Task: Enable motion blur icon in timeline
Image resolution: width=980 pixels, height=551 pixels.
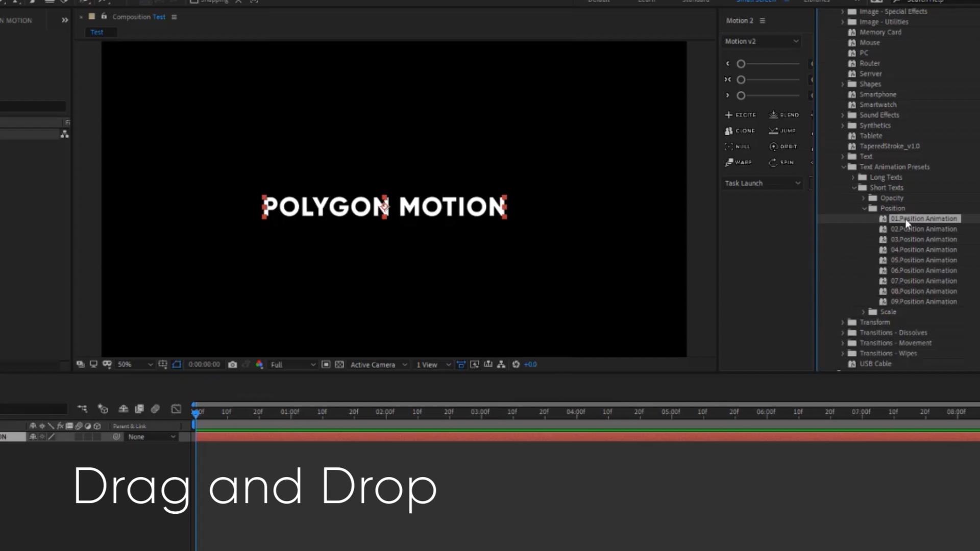Action: pos(155,409)
